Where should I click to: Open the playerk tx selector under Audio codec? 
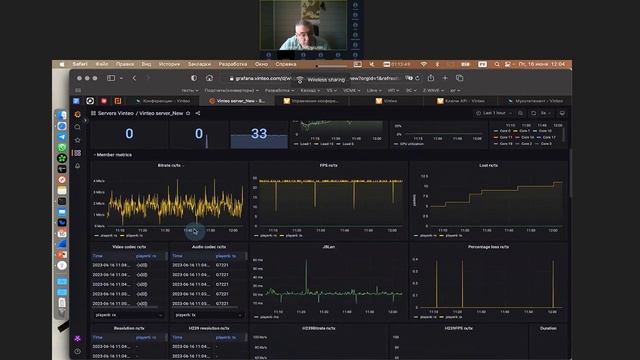click(x=209, y=315)
